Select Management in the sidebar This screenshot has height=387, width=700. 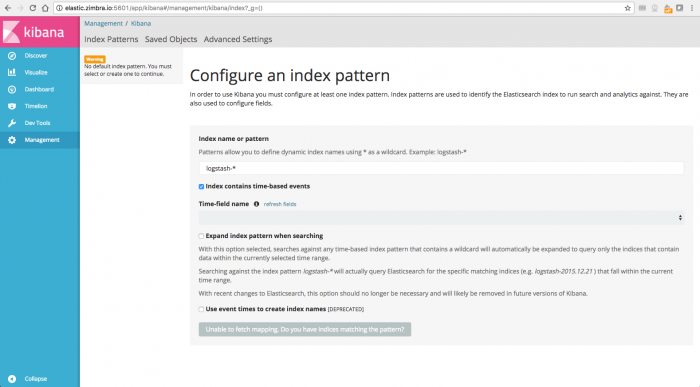click(42, 140)
